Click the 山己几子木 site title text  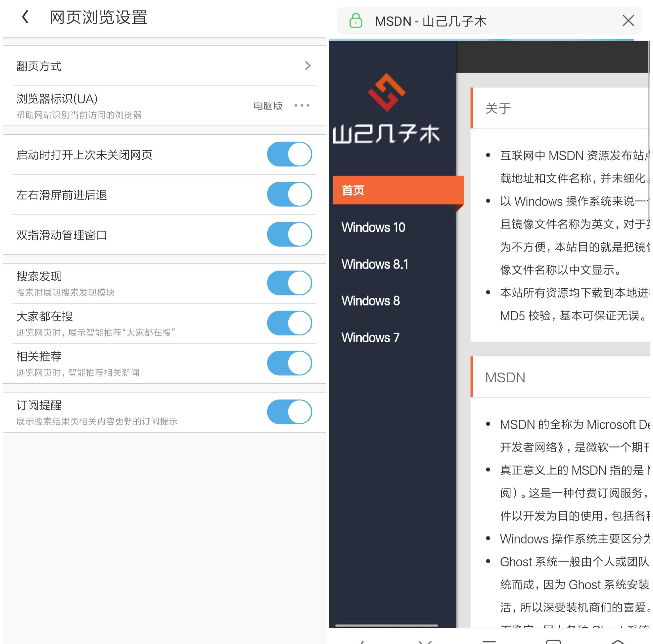[x=387, y=134]
